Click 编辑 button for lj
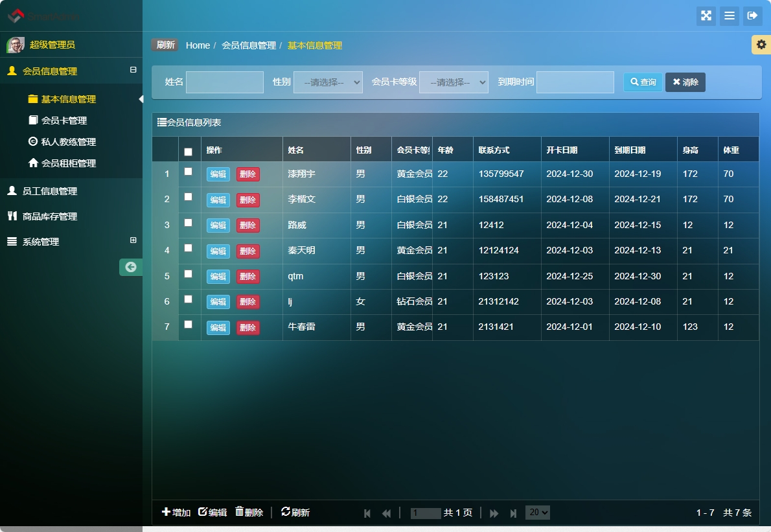The height and width of the screenshot is (532, 771). tap(218, 302)
